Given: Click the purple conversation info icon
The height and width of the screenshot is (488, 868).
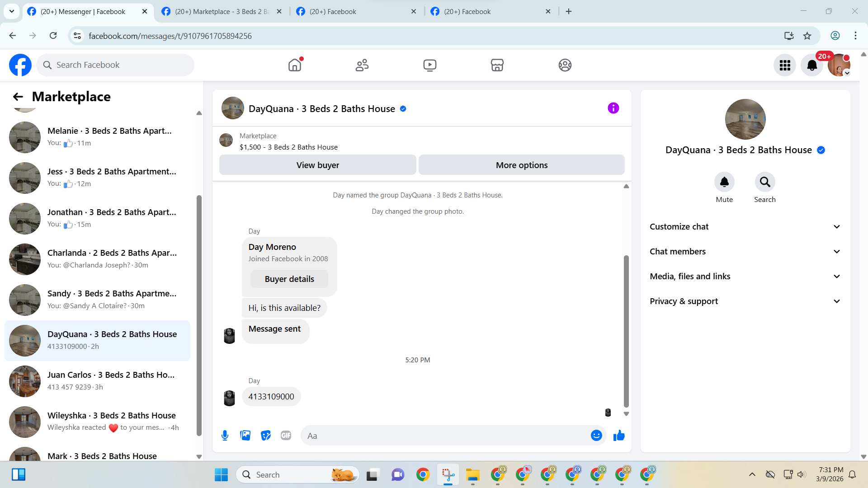Looking at the screenshot, I should coord(613,108).
